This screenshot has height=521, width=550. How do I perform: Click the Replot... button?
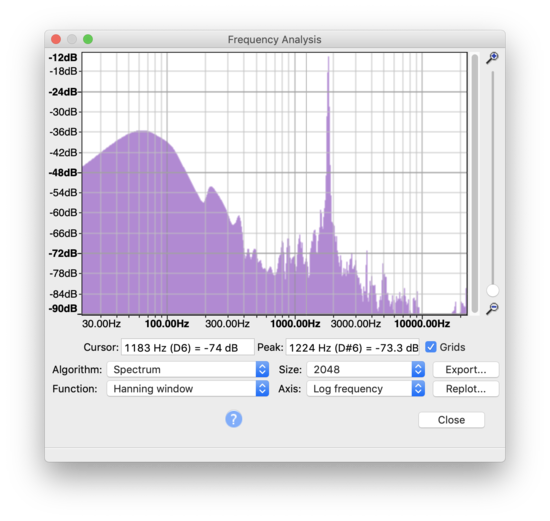(466, 389)
